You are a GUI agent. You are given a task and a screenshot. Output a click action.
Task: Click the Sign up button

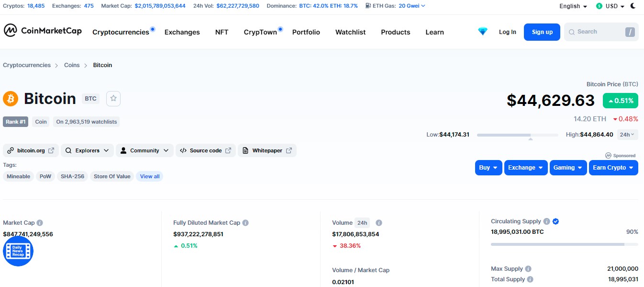(542, 32)
